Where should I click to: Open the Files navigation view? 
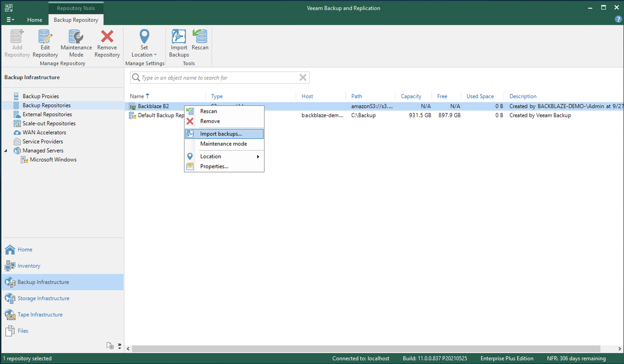click(x=62, y=331)
